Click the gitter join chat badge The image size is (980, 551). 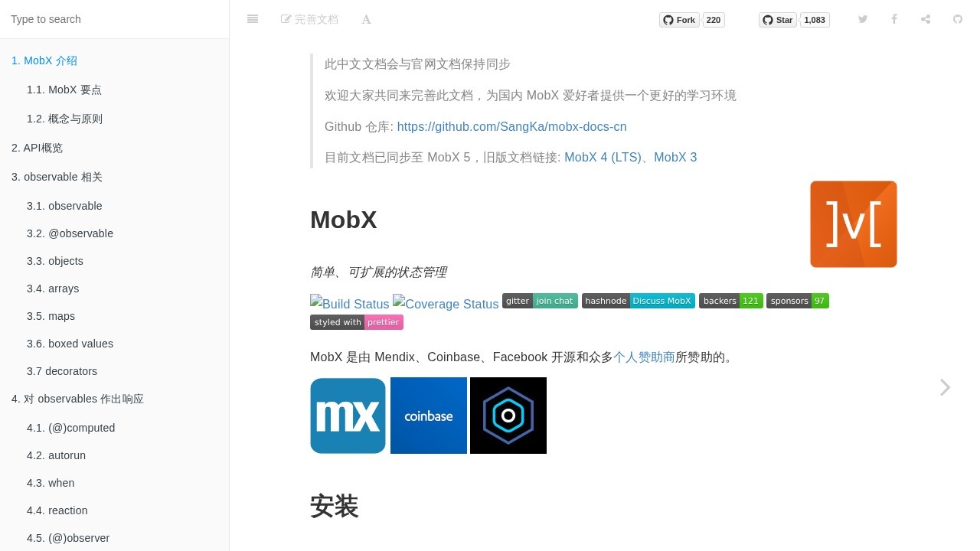tap(540, 301)
